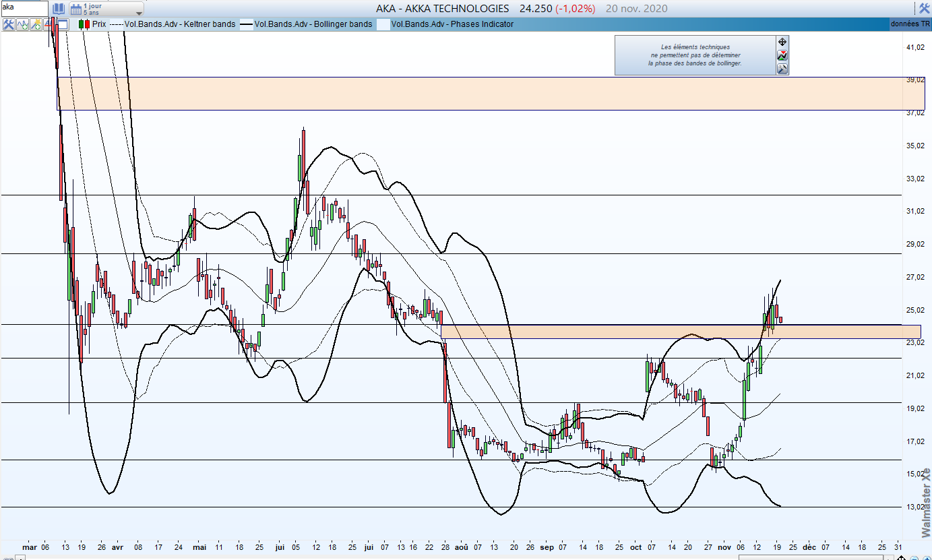932x560 pixels.
Task: Click the 'déc' month label on time axis
Action: tap(809, 548)
